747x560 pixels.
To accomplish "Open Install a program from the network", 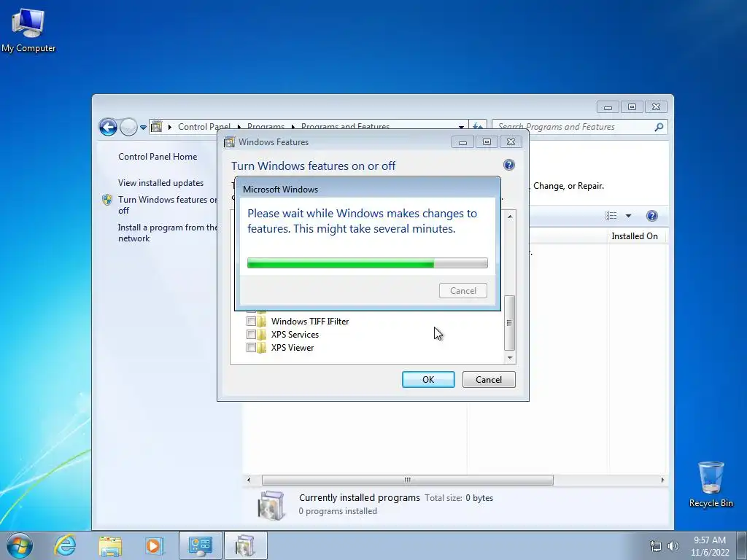I will click(167, 233).
